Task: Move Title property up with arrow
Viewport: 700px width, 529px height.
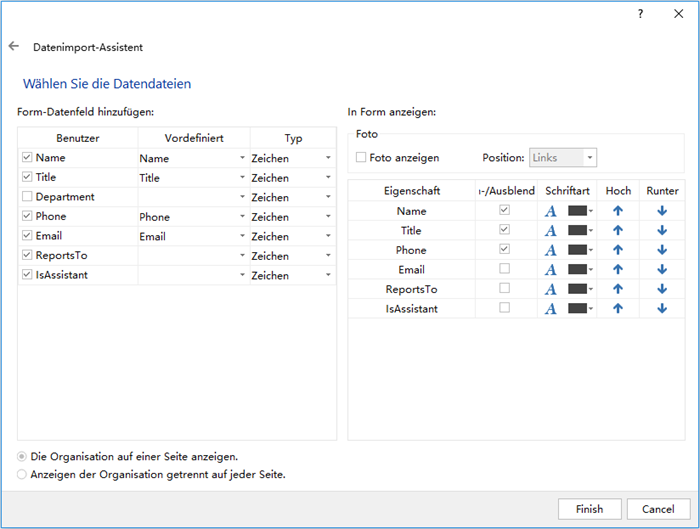Action: point(617,231)
